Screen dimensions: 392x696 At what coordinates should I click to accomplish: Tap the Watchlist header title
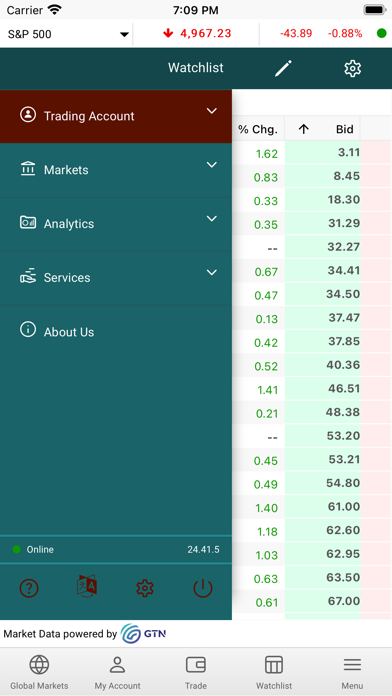(196, 68)
